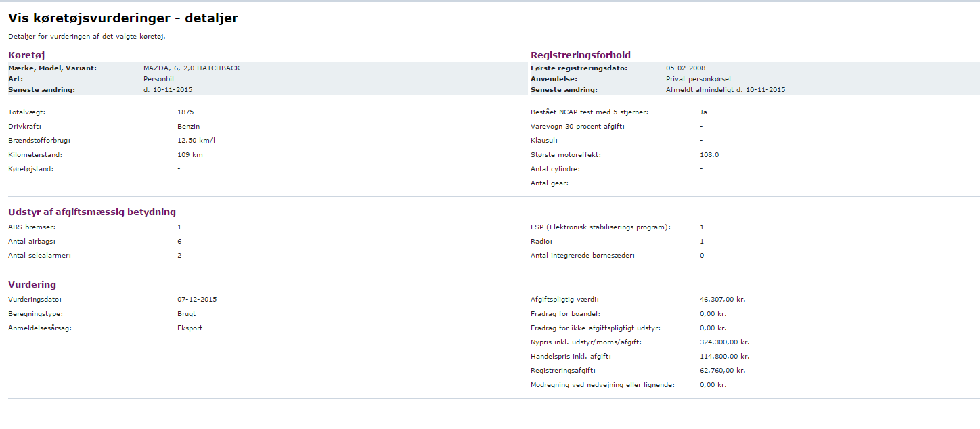The width and height of the screenshot is (980, 429).
Task: Click the 'Totalvægt:' label
Action: [26, 112]
